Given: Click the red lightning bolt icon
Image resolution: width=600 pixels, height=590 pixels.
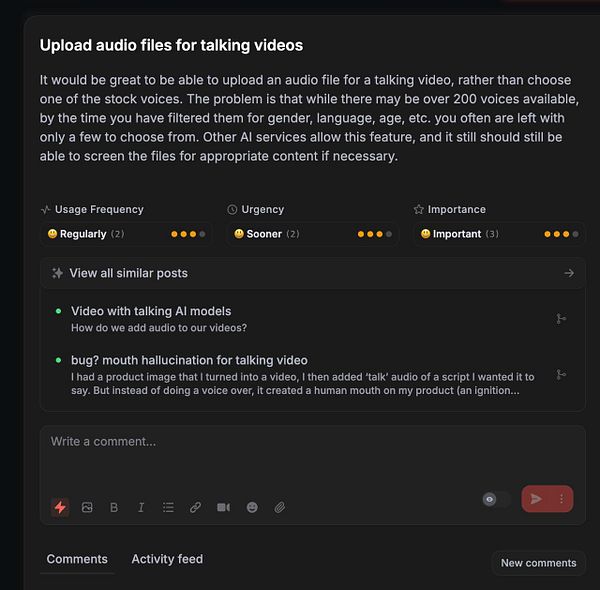Looking at the screenshot, I should click(x=60, y=507).
